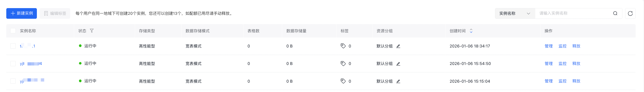Open 管理 for the first instance

point(548,46)
